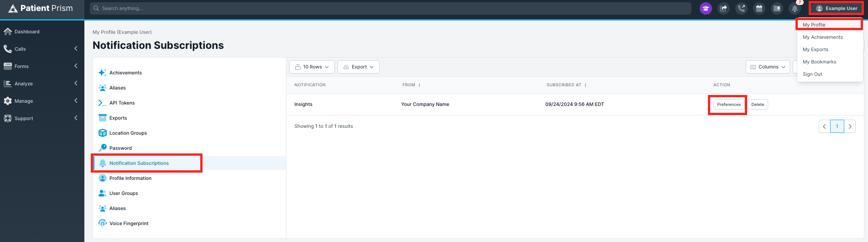Open the calendar icon in top bar
Image resolution: width=868 pixels, height=242 pixels.
coord(759,8)
